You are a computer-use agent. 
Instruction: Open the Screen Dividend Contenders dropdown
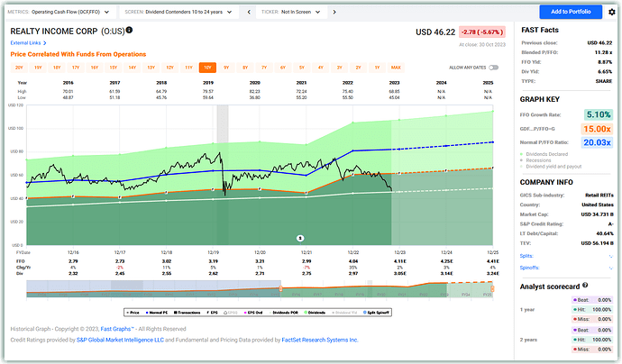pos(178,12)
